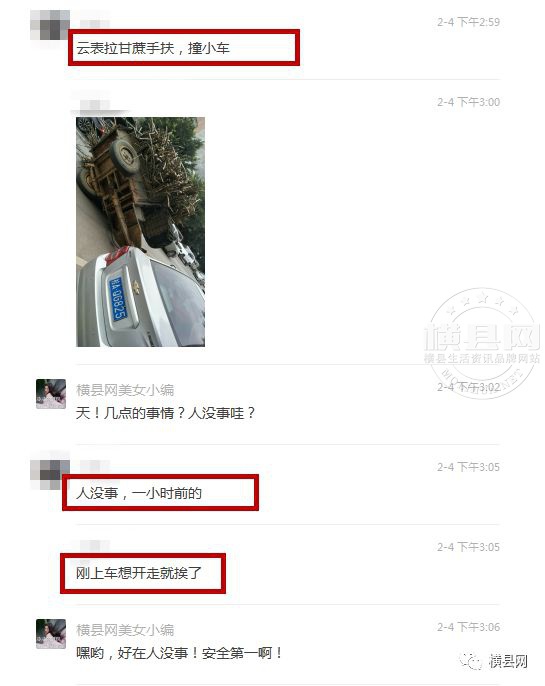Click the timestamp 2-4 下午3:00
Screen dimensions: 545x686
(468, 102)
